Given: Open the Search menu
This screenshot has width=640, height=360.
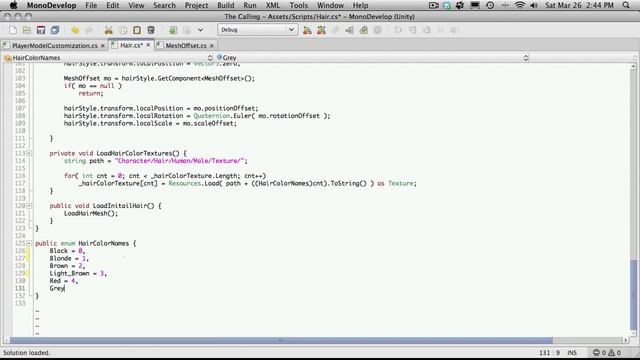Looking at the screenshot, I should coord(164,5).
